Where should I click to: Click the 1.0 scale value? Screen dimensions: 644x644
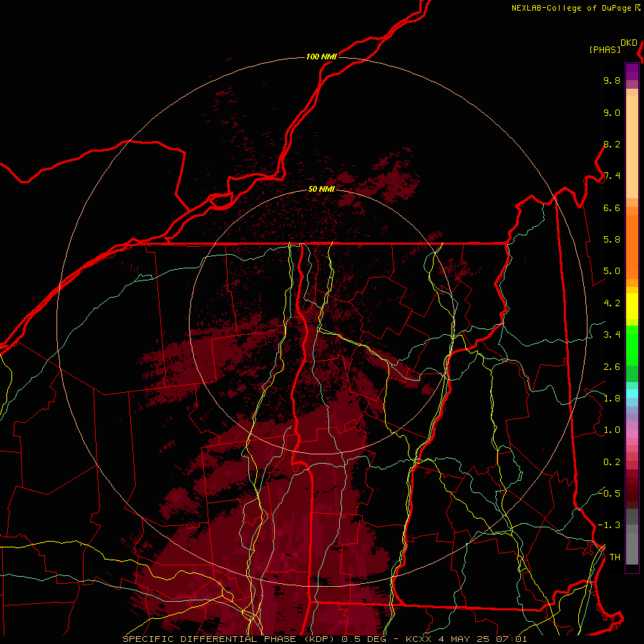coord(612,430)
